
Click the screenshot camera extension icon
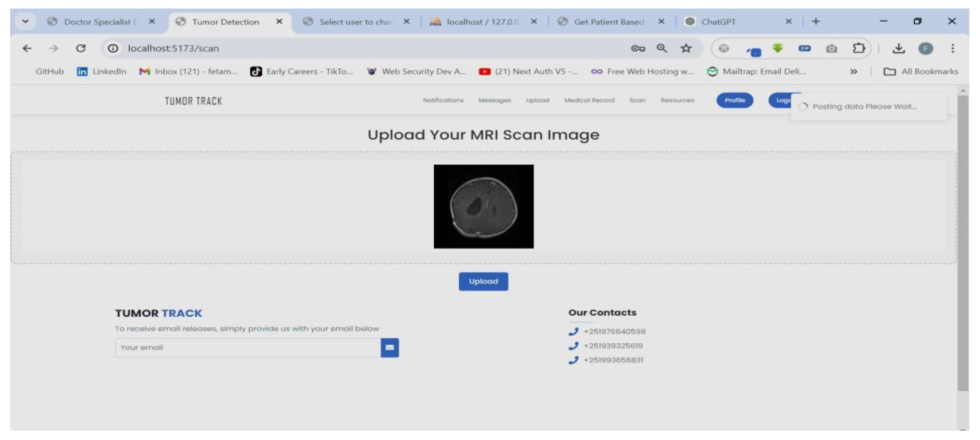832,48
